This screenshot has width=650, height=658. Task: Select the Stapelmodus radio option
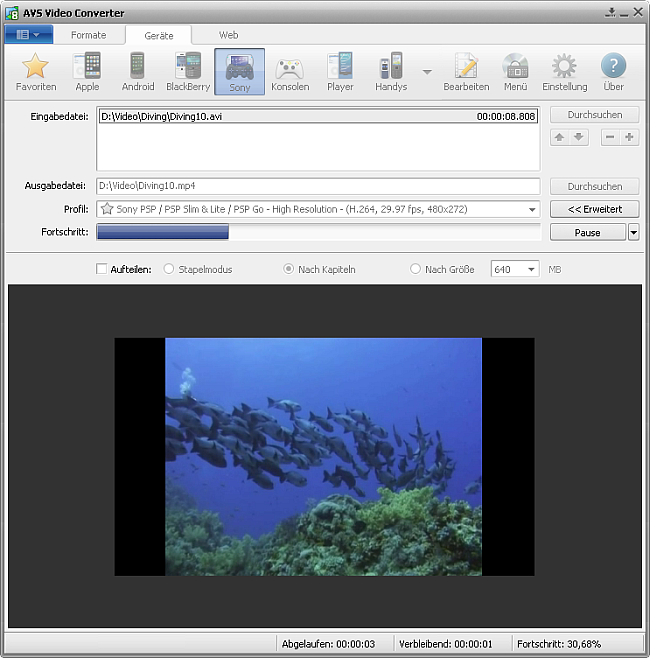point(168,269)
